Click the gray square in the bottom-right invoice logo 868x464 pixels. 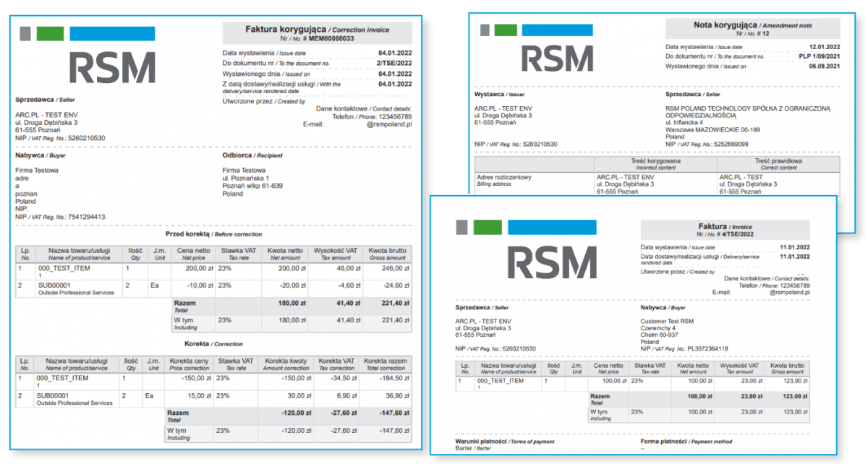[x=462, y=228]
